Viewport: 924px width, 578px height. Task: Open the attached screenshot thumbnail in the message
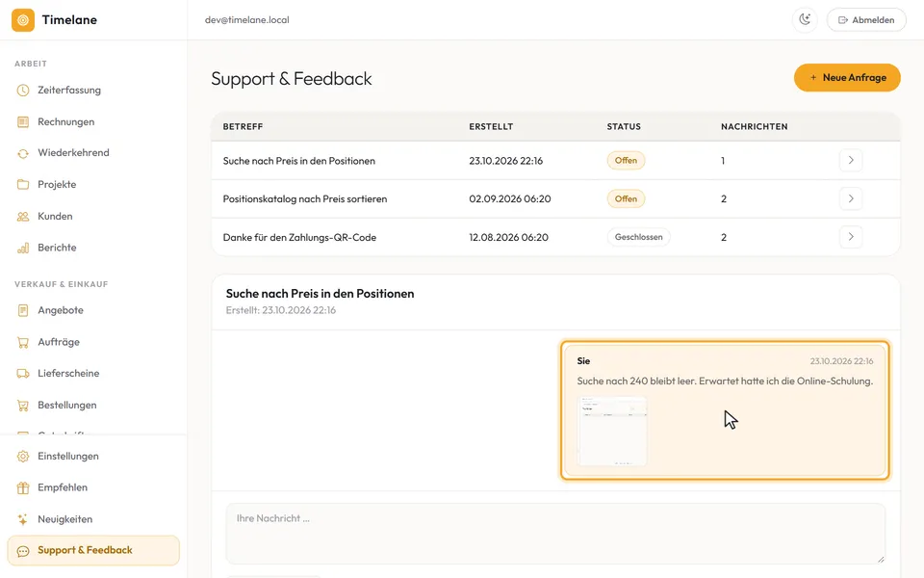(612, 432)
